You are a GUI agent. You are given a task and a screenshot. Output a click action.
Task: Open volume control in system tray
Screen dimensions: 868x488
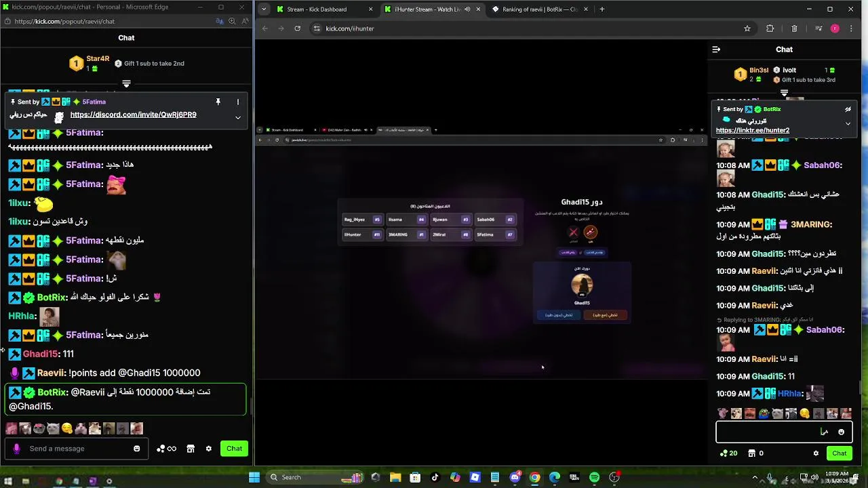(x=814, y=478)
